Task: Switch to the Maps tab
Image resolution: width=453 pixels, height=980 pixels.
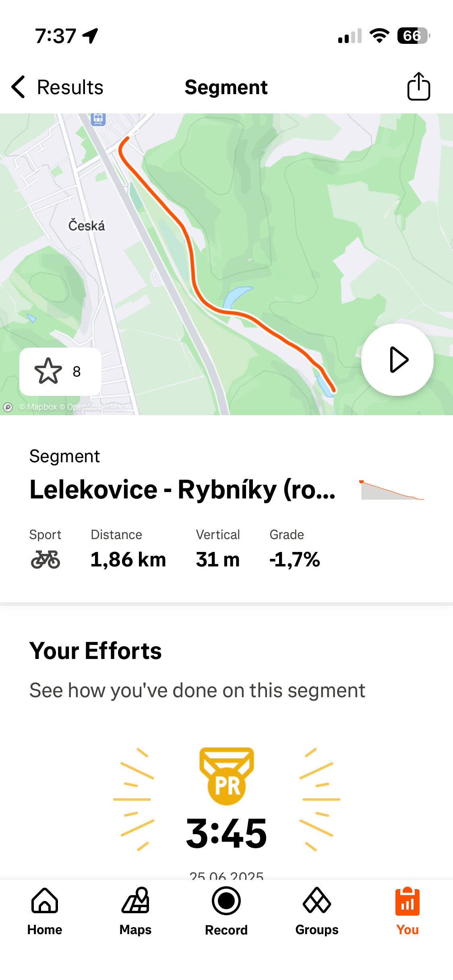Action: [135, 911]
